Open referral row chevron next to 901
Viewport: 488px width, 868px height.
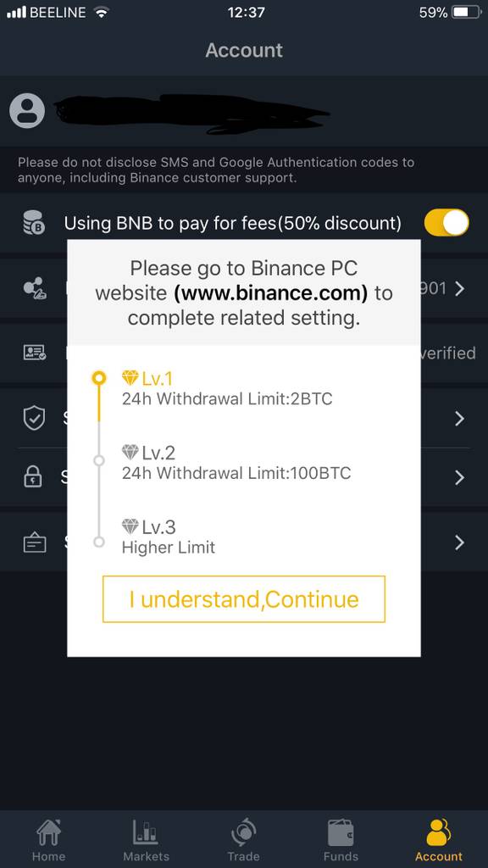coord(459,288)
